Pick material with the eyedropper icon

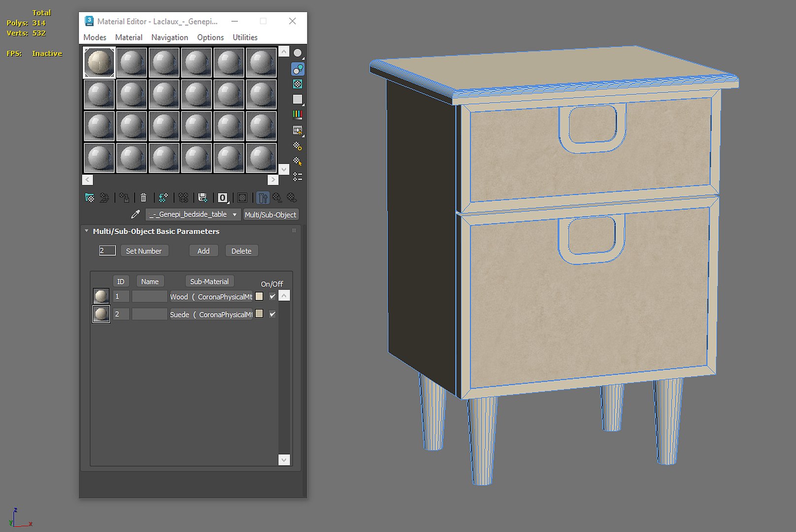click(x=135, y=214)
